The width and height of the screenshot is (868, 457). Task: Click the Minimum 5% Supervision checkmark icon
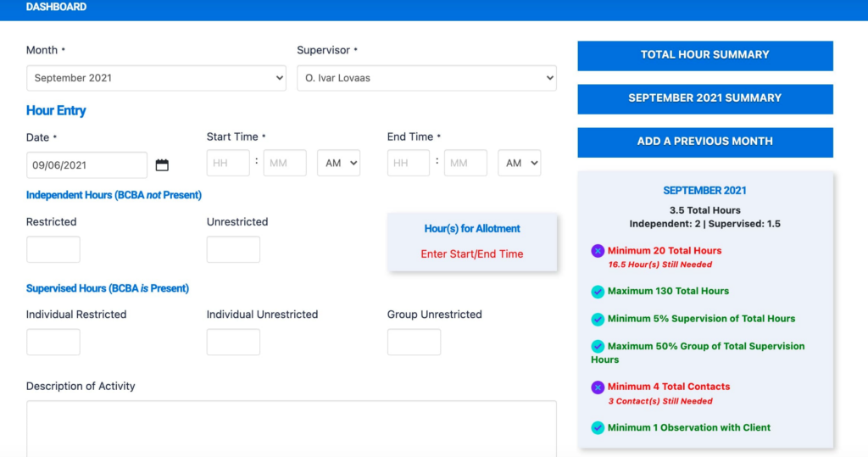pos(598,320)
